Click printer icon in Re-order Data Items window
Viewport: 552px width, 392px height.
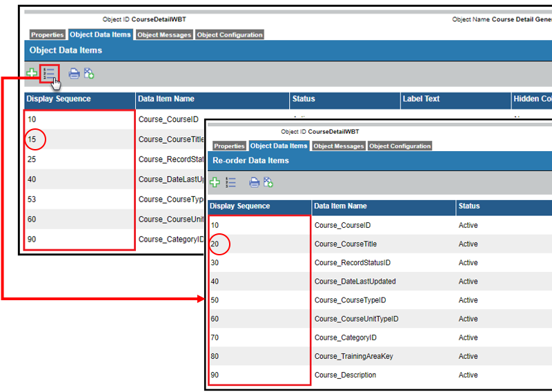click(254, 182)
